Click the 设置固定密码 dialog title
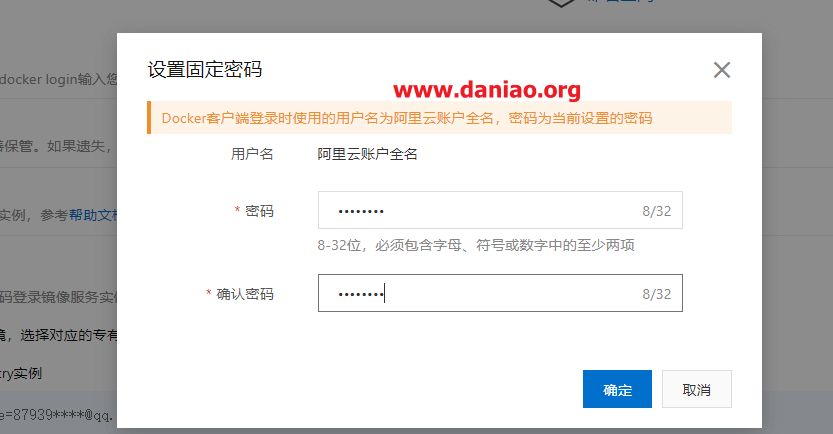The height and width of the screenshot is (434, 833). click(x=205, y=70)
